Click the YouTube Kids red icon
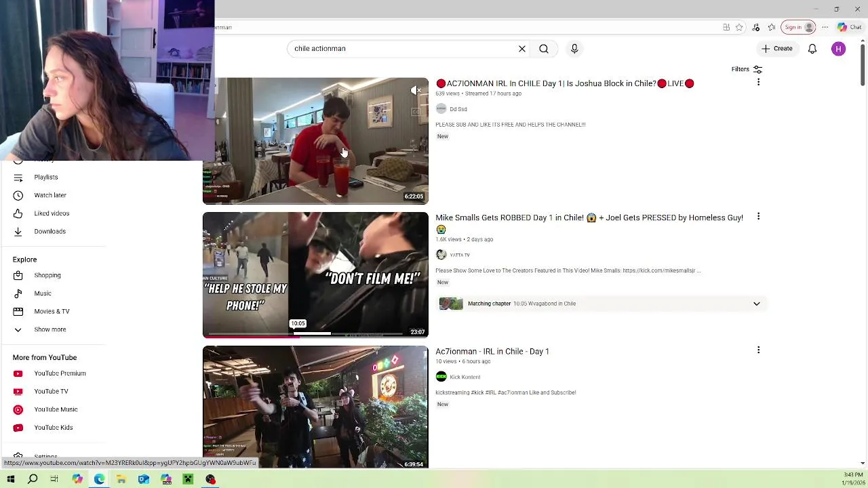Viewport: 868px width, 488px height. (x=18, y=428)
